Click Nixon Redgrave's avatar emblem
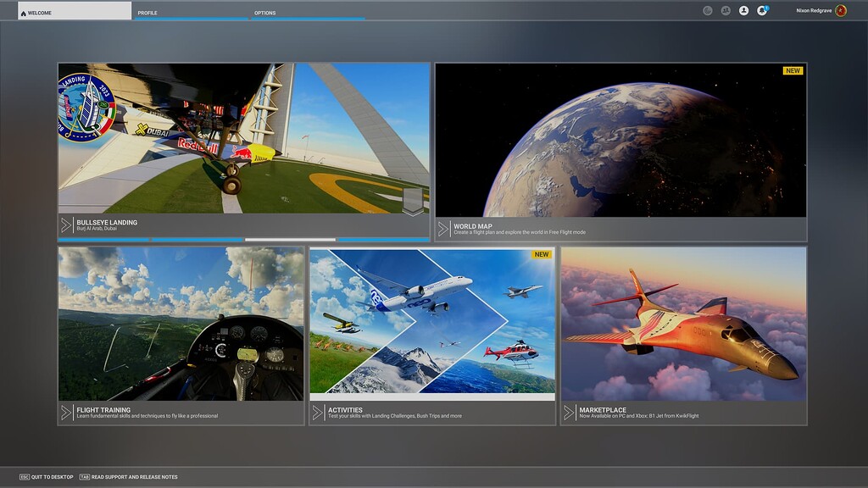Viewport: 868px width, 488px height. tap(842, 10)
